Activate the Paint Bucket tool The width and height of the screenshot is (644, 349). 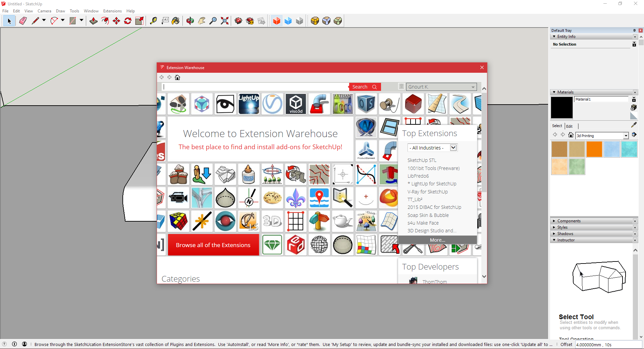176,21
